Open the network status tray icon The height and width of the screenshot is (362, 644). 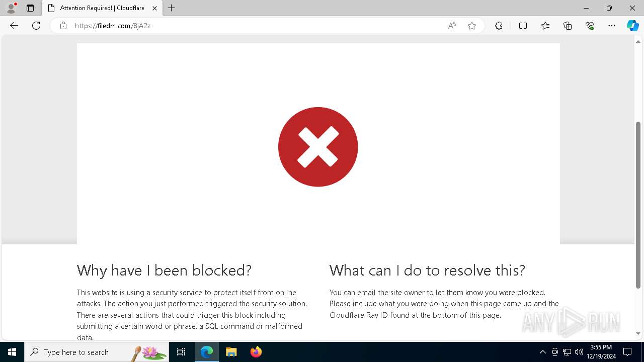pos(567,352)
